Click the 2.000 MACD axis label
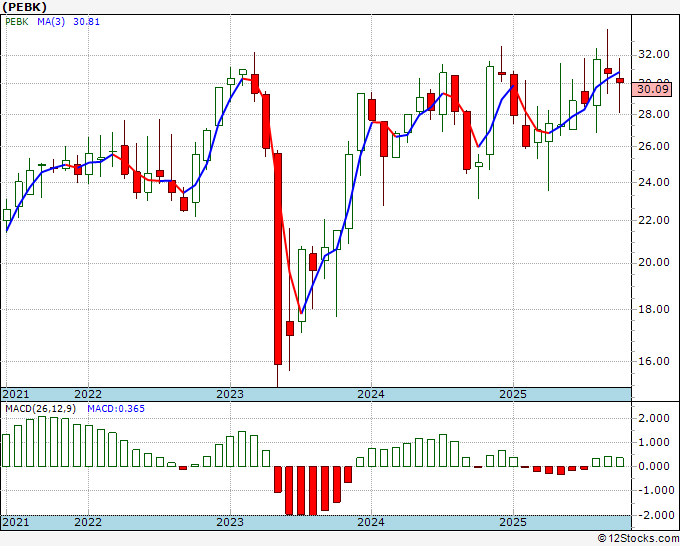 pos(654,418)
